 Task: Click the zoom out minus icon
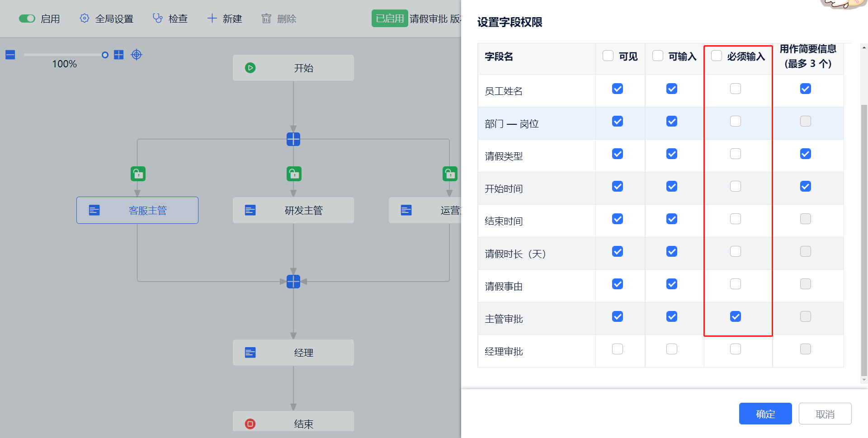(10, 55)
